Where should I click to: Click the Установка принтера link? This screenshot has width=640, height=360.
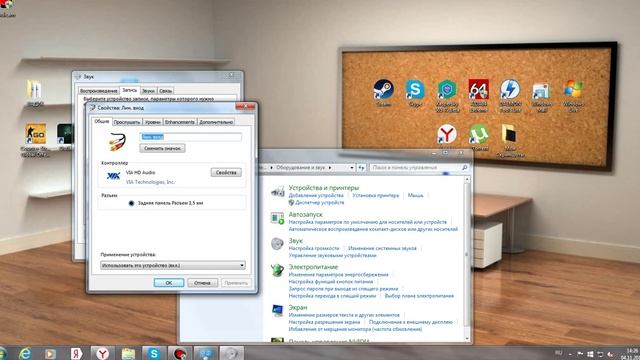[376, 196]
